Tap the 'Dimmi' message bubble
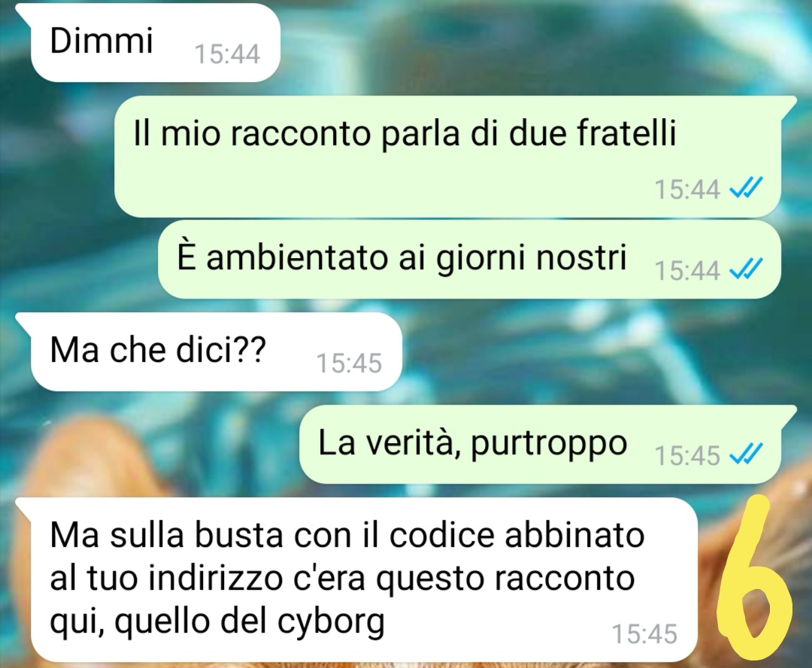Image resolution: width=812 pixels, height=668 pixels. pos(156,42)
